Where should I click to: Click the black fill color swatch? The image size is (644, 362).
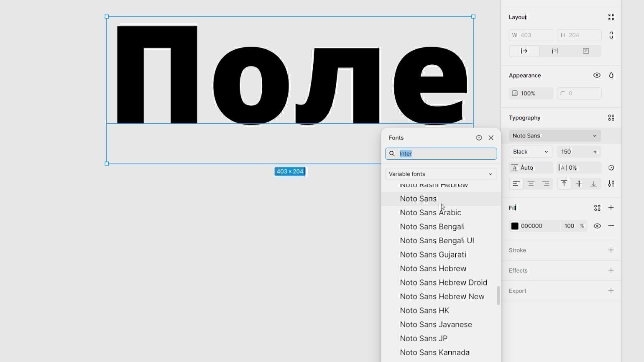point(515,226)
